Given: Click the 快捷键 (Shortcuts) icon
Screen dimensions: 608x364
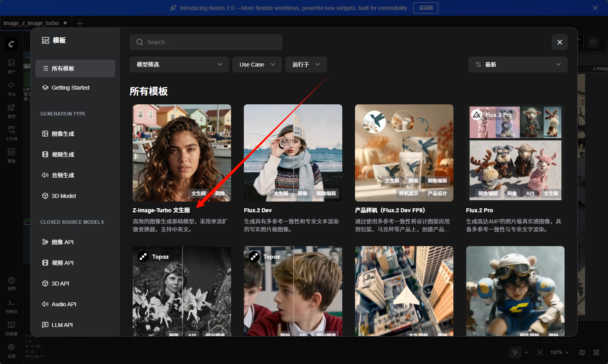Looking at the screenshot, I should pos(11,327).
